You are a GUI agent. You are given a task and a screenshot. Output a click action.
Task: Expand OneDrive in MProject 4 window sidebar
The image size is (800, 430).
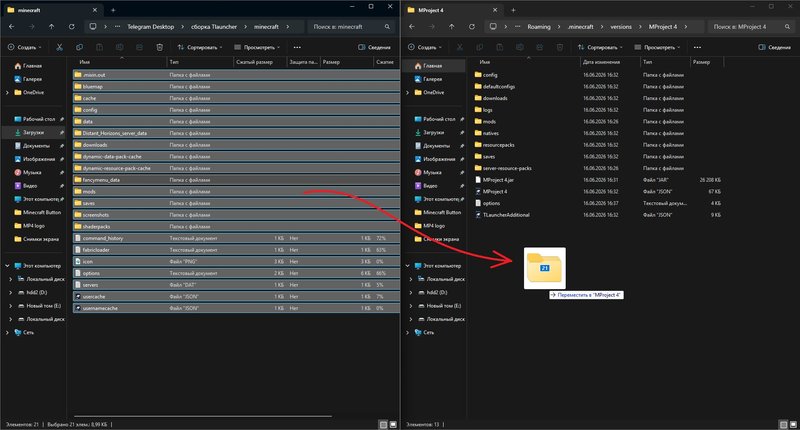tap(407, 92)
